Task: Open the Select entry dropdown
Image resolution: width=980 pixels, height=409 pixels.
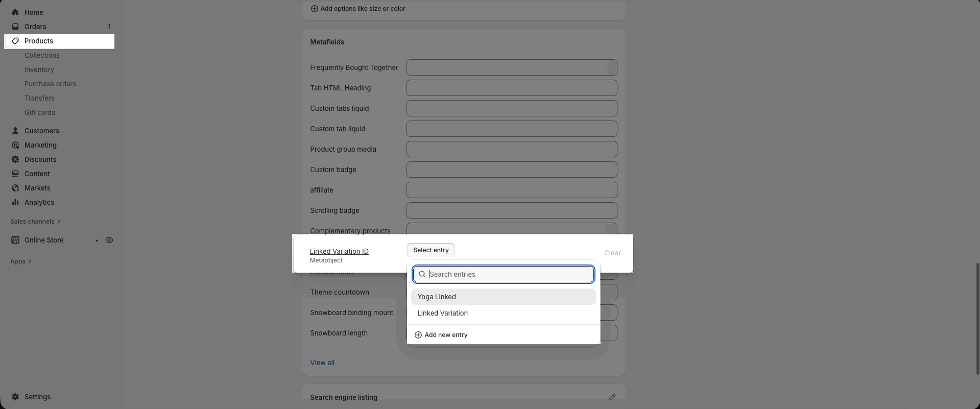Action: click(x=431, y=250)
